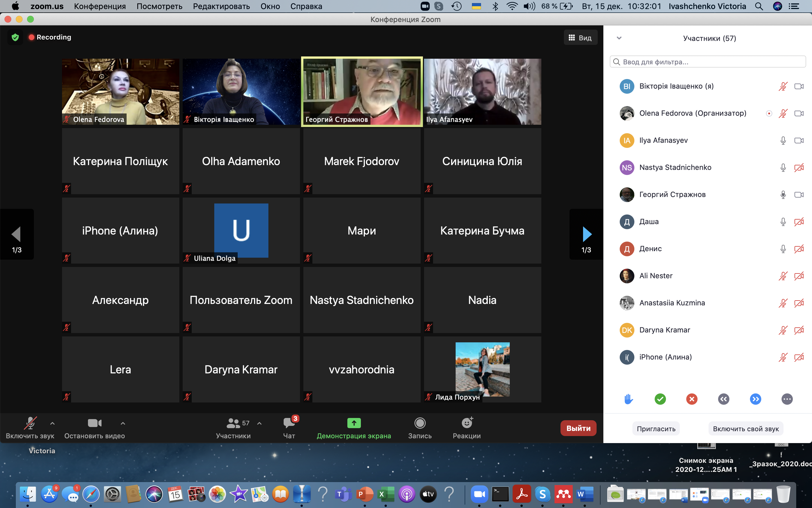Open Реакции reactions menu
The width and height of the screenshot is (812, 508).
pyautogui.click(x=466, y=428)
